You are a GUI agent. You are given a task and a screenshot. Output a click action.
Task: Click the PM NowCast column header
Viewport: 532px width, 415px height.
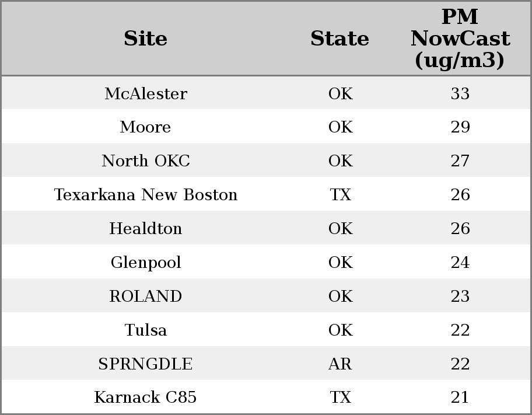click(460, 39)
